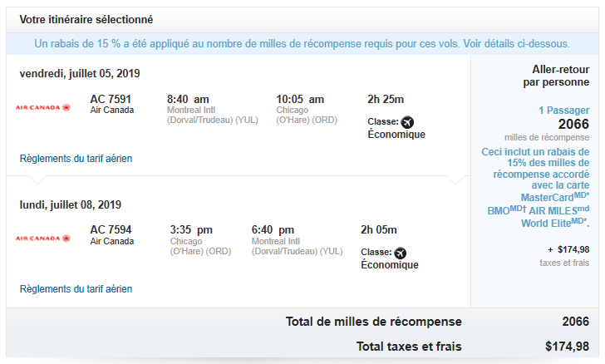Click the Air Canada logo for flight AC 7594

click(43, 238)
